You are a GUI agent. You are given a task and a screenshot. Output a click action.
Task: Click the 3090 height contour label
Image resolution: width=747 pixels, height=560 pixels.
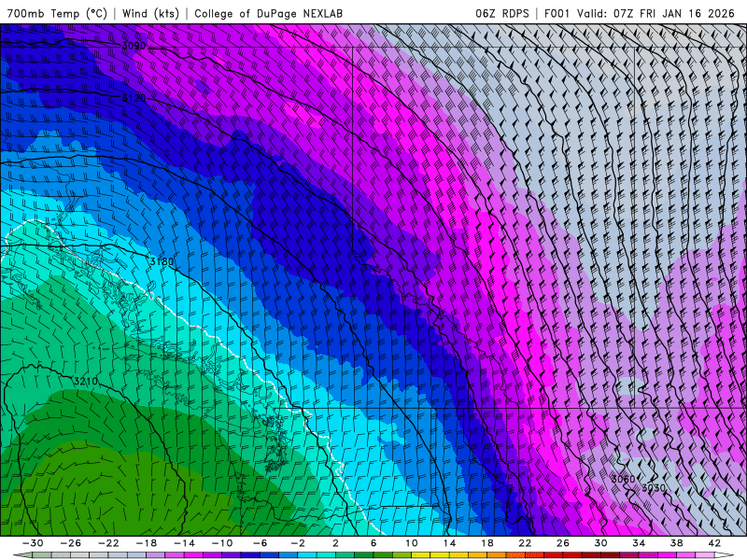click(134, 46)
